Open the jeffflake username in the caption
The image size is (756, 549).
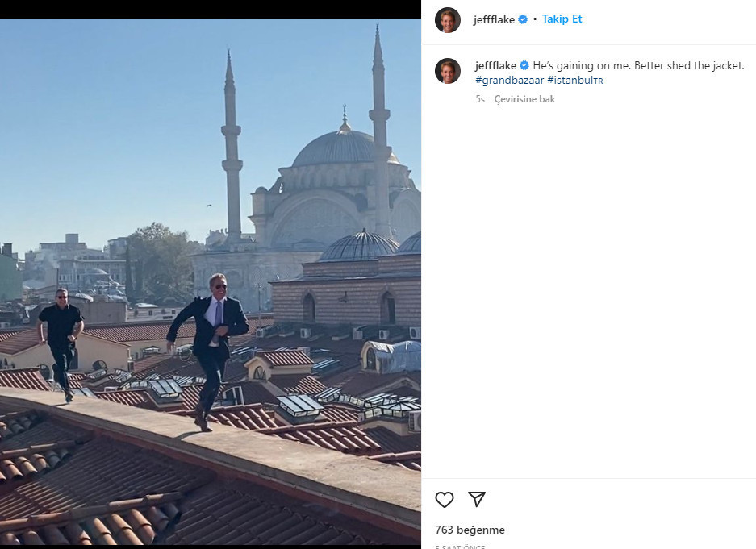(495, 66)
